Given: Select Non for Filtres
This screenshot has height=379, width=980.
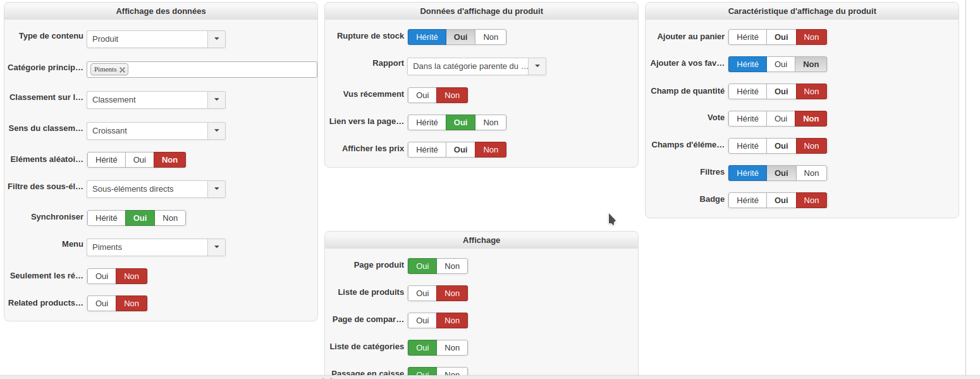Looking at the screenshot, I should (x=811, y=173).
